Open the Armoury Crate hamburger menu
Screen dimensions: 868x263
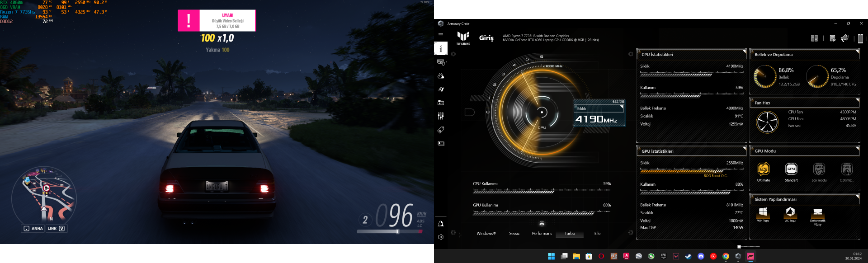[441, 35]
